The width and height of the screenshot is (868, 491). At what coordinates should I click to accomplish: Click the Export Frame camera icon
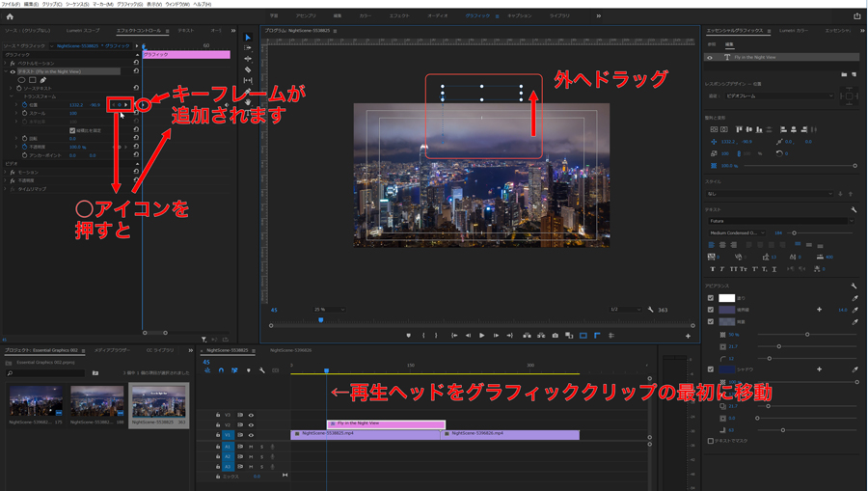(x=555, y=336)
